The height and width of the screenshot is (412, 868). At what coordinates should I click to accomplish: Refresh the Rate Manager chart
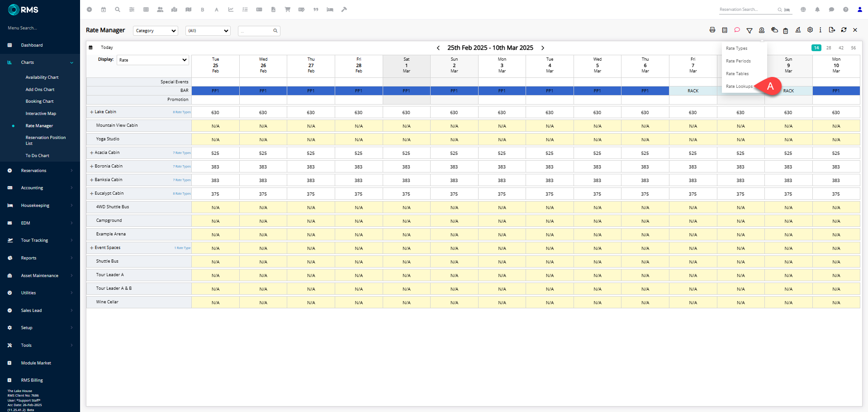844,30
